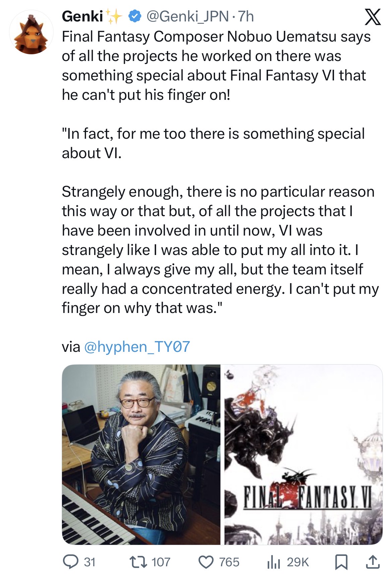Open the 7h timestamp link
Viewport: 392px width, 578px height.
tap(246, 16)
